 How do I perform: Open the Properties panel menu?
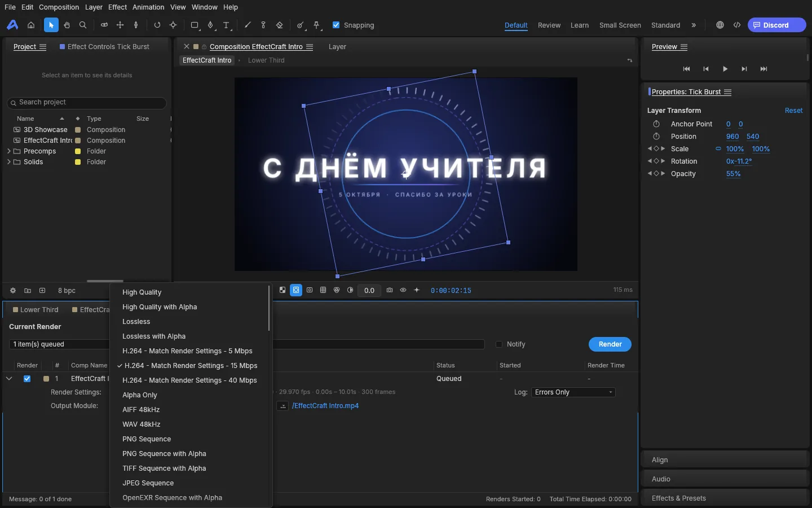728,92
